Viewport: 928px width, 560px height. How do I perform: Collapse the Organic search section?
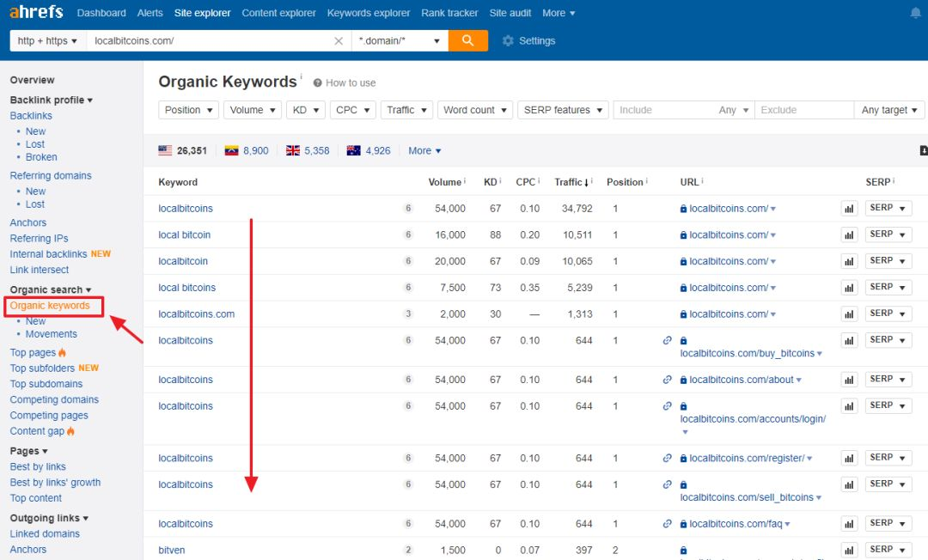click(51, 289)
